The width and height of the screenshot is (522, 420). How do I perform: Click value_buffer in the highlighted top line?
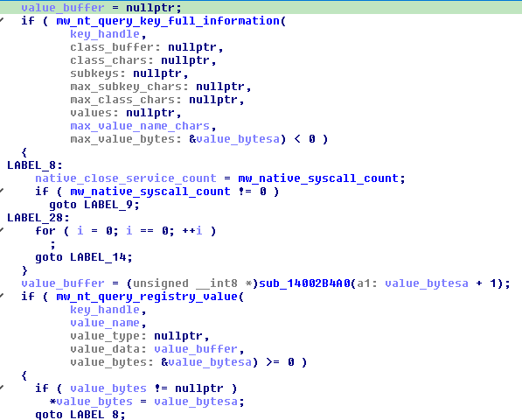tap(63, 7)
